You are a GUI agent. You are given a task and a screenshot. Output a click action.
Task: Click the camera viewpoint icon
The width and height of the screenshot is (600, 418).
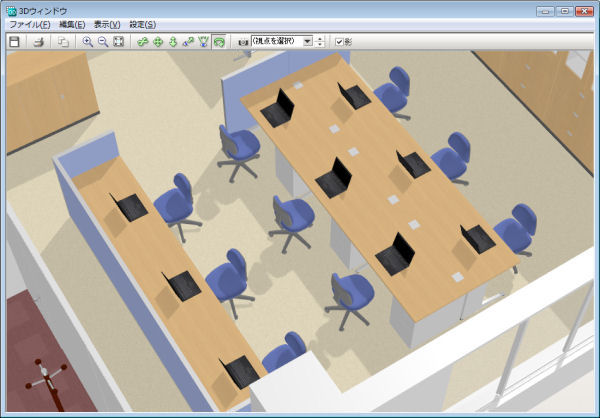(x=243, y=42)
